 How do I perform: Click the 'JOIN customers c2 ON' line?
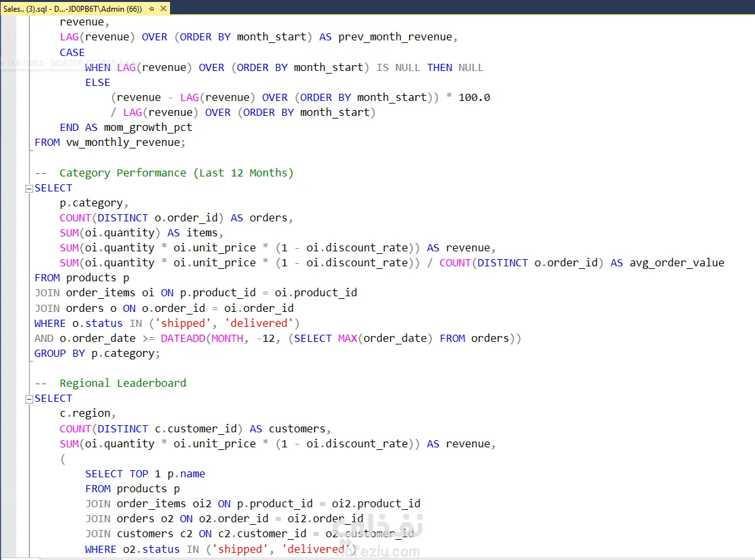coord(249,534)
